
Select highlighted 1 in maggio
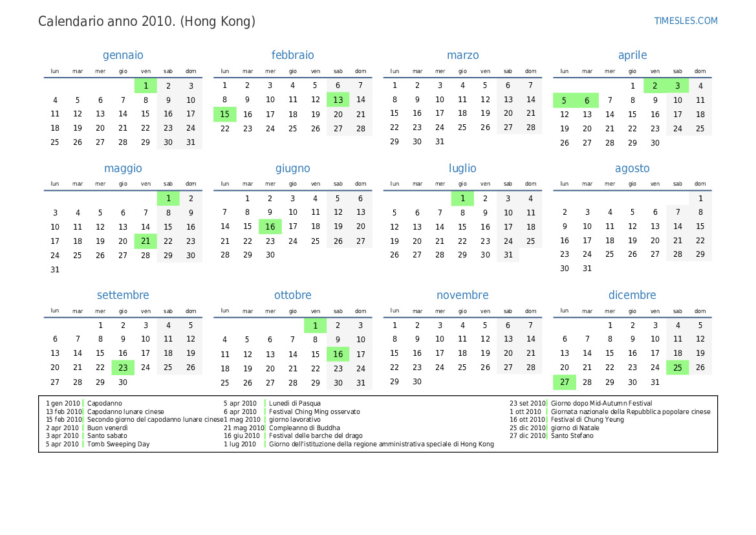click(168, 198)
